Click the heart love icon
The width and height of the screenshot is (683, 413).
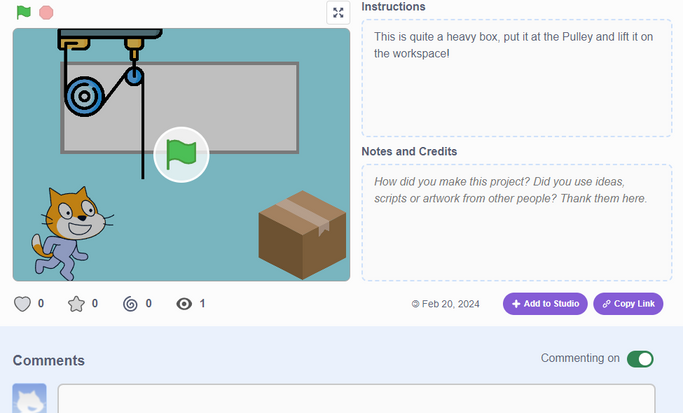22,304
